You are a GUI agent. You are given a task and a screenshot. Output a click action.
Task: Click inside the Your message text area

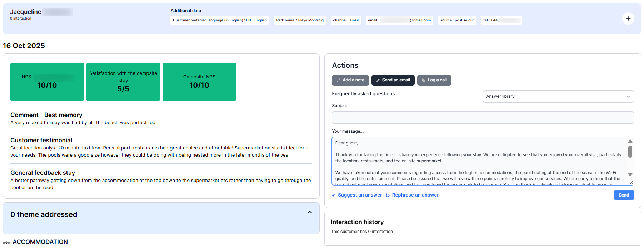point(479,161)
